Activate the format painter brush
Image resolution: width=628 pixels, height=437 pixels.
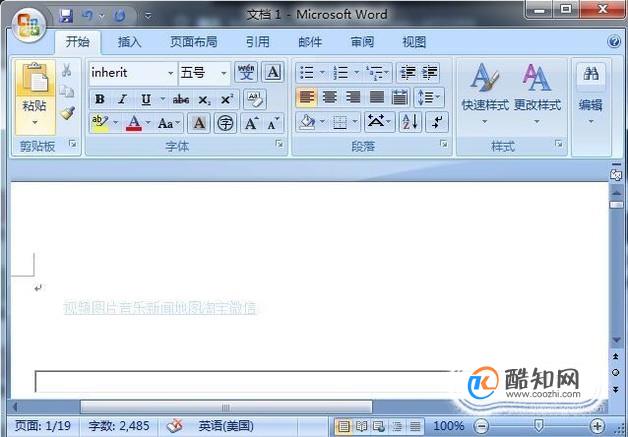pyautogui.click(x=67, y=113)
